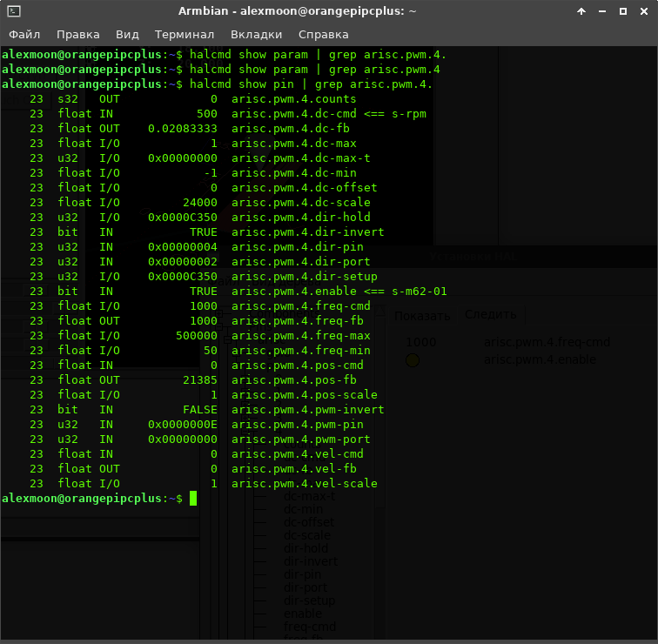Click arisc.pwm.4.counts pin name

coord(294,99)
